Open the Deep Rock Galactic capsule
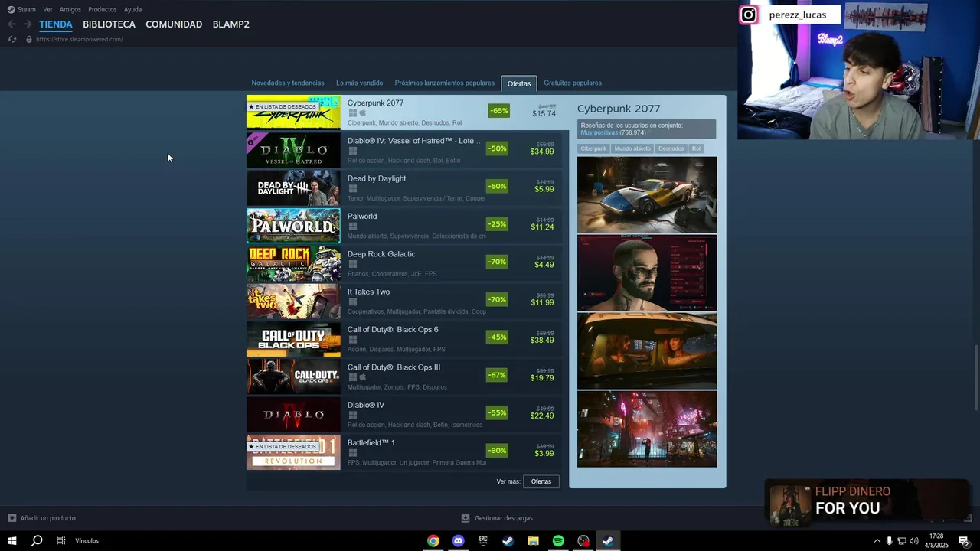 point(293,263)
